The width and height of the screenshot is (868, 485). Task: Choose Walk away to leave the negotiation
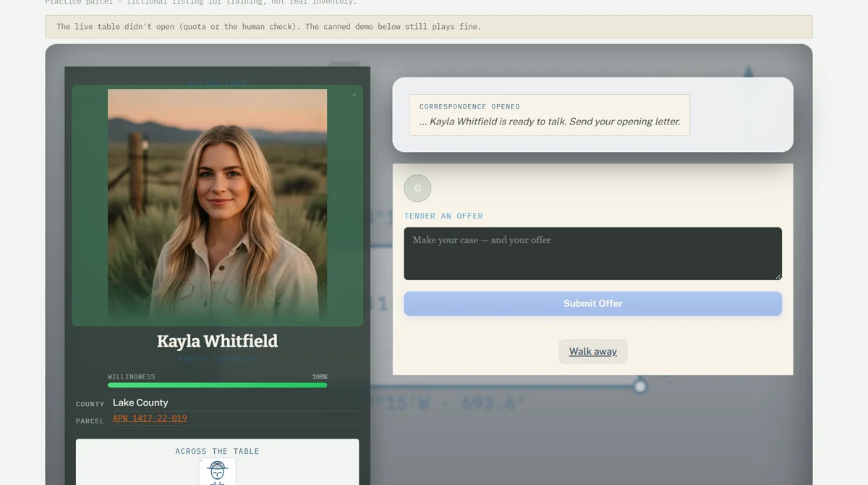(593, 352)
